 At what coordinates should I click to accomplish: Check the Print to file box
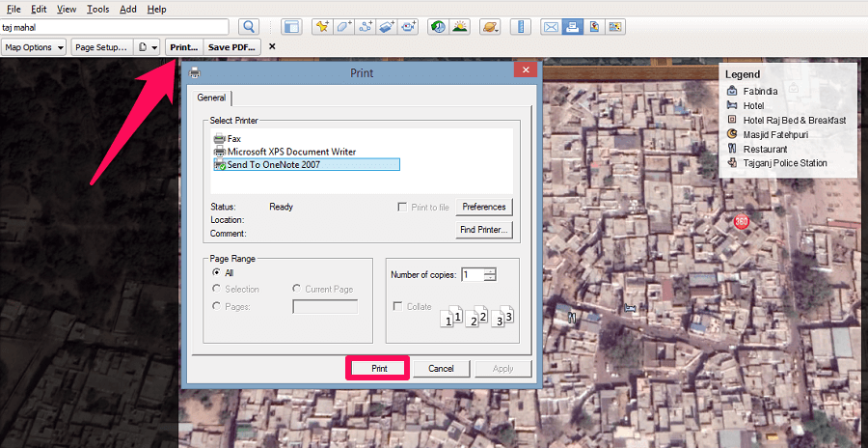pyautogui.click(x=403, y=207)
